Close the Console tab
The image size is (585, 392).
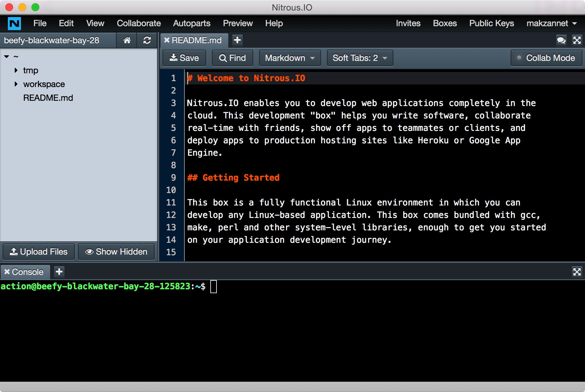(7, 272)
